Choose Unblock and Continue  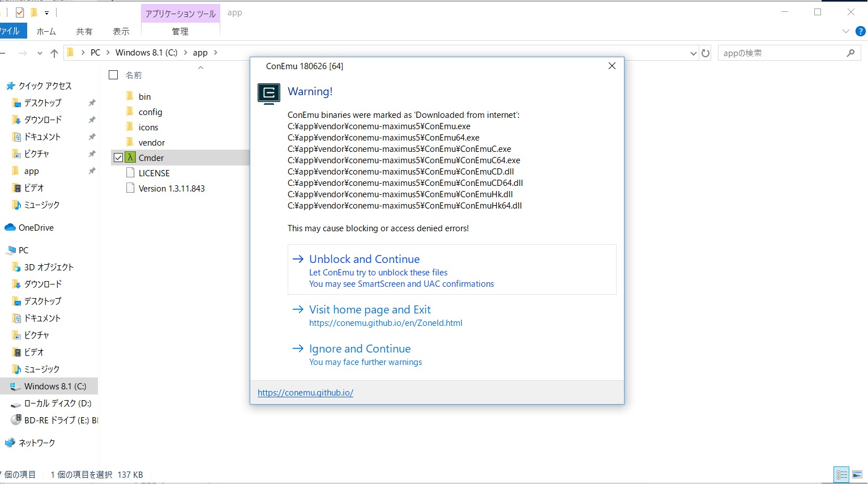click(x=452, y=270)
